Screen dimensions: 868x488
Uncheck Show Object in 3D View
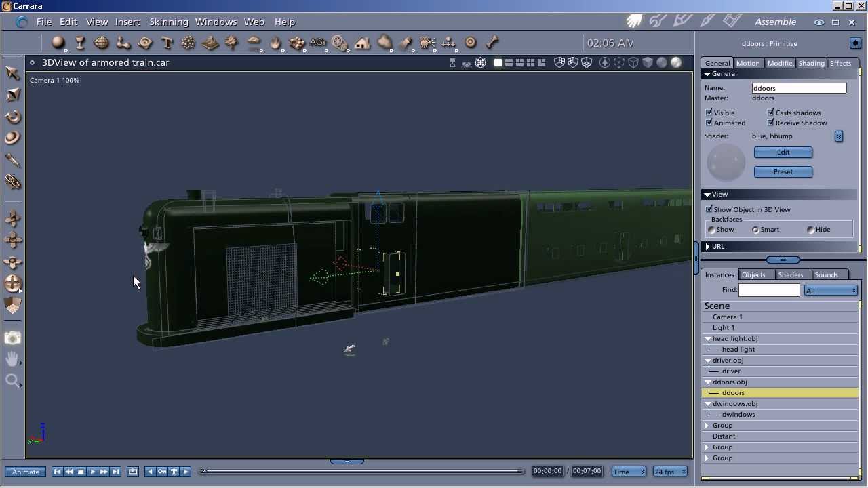point(709,209)
